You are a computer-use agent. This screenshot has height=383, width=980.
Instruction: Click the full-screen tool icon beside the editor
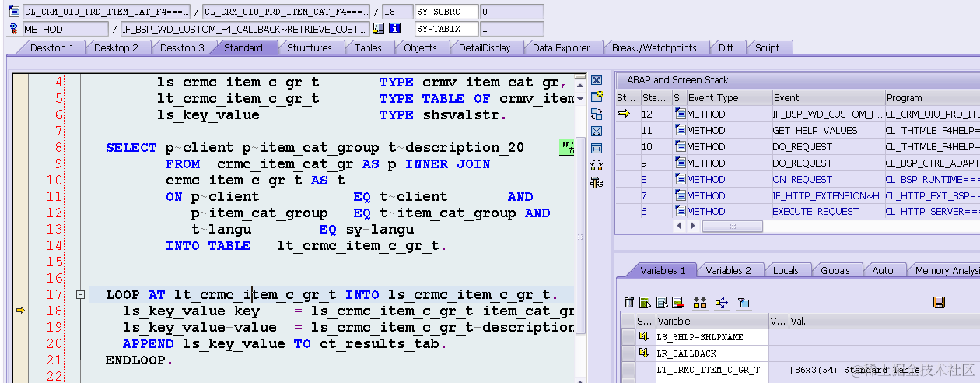click(597, 131)
